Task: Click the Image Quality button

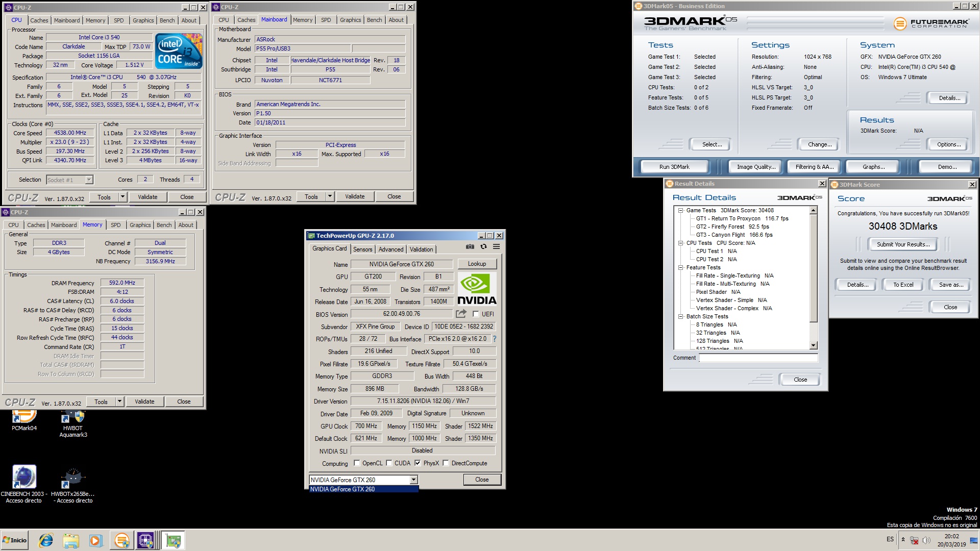Action: tap(756, 167)
